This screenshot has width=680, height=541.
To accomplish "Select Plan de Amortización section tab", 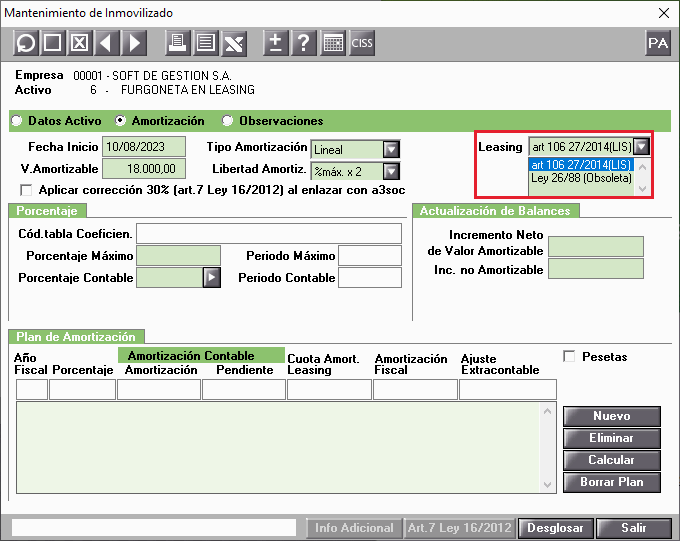I will pos(76,337).
